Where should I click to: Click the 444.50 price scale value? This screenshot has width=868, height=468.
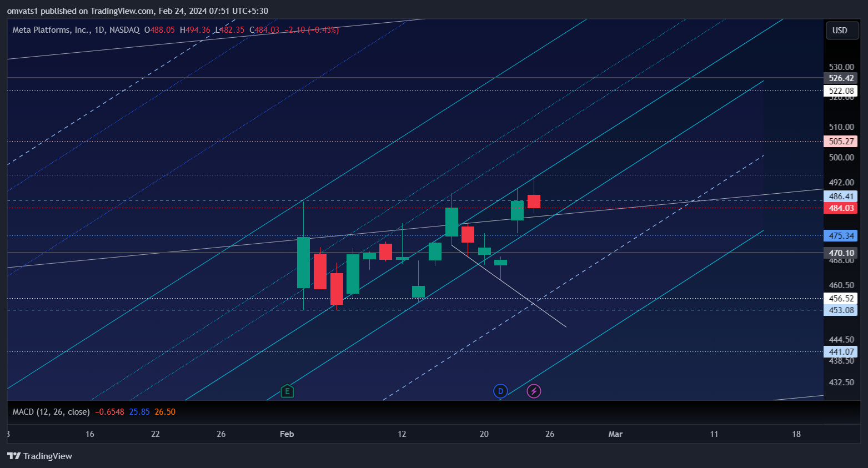(x=841, y=340)
